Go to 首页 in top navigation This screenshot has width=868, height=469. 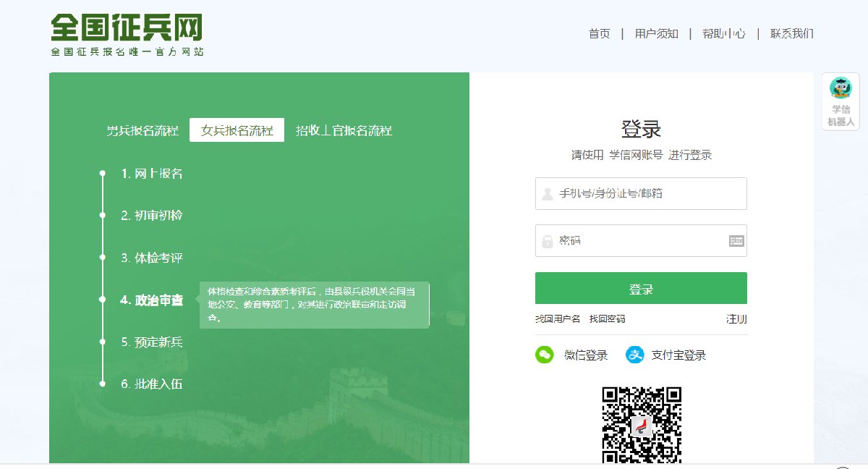click(x=599, y=34)
